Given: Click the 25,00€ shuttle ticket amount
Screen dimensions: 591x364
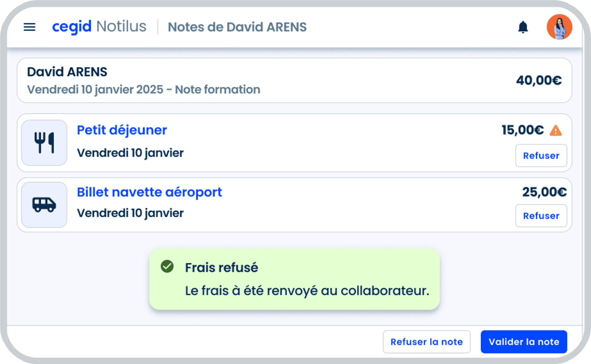Looking at the screenshot, I should point(544,192).
